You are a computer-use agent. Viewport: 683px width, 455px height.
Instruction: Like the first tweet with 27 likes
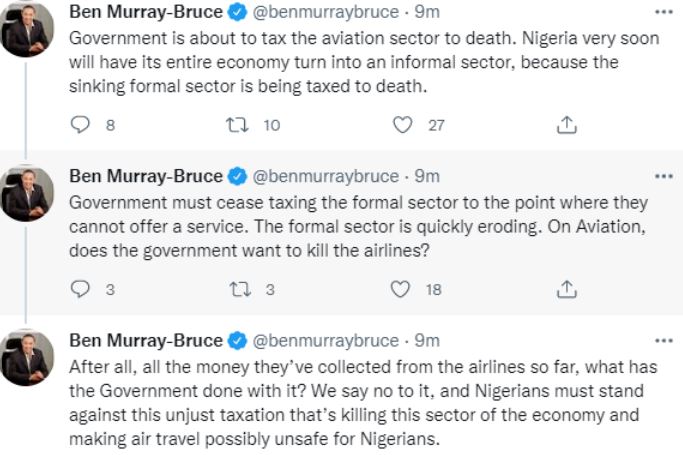[403, 126]
